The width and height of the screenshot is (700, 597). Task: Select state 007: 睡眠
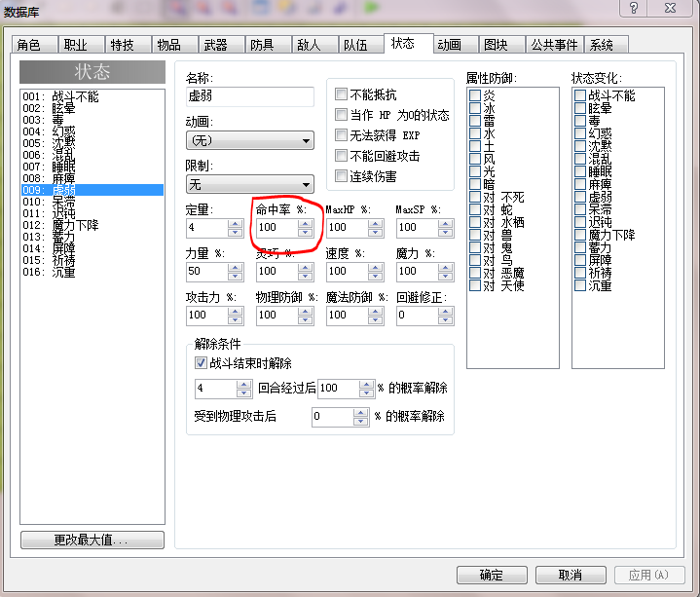(92, 167)
